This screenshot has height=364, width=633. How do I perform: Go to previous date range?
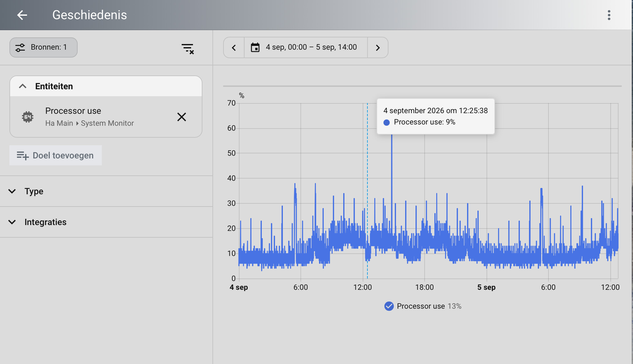pyautogui.click(x=234, y=47)
